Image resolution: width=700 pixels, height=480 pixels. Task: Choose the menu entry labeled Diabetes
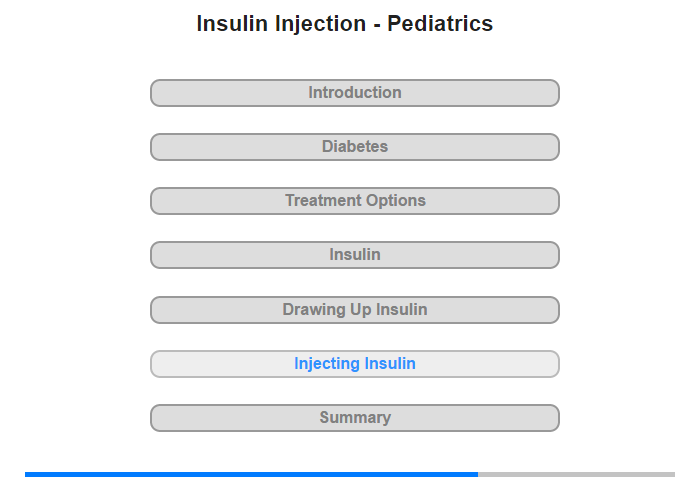click(x=354, y=147)
